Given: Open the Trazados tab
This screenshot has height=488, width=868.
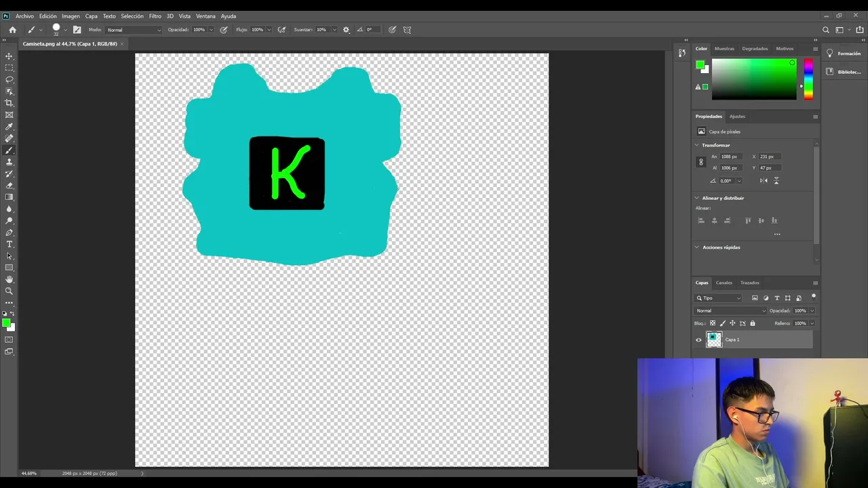Looking at the screenshot, I should [749, 283].
